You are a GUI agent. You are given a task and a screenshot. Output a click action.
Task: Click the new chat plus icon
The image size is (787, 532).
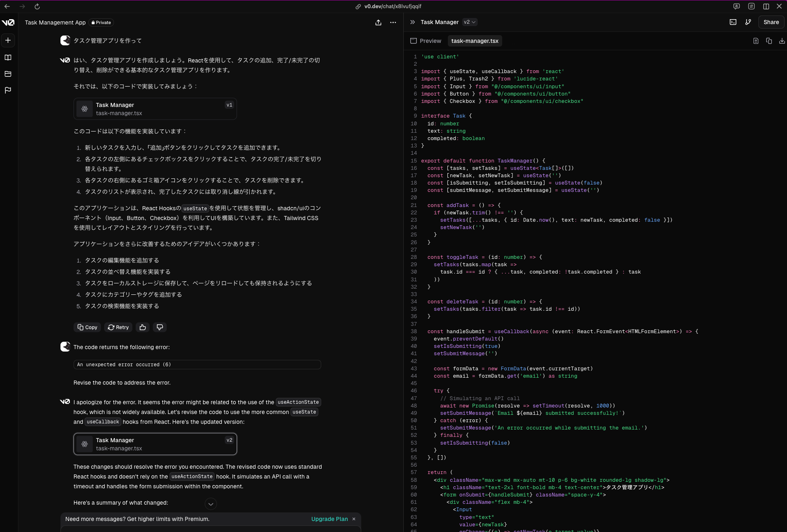pyautogui.click(x=8, y=40)
